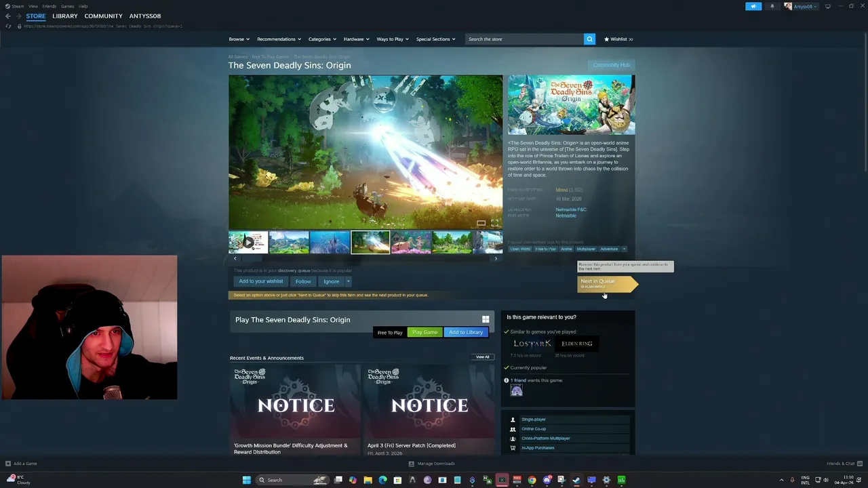Click the store search magnifier button
The height and width of the screenshot is (488, 868).
coord(589,39)
